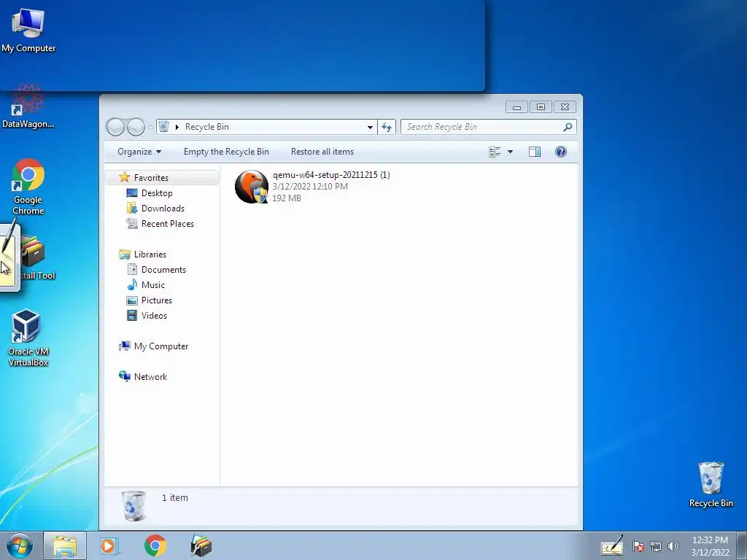The width and height of the screenshot is (747, 560).
Task: Click Recycle Bin address breadcrumb
Action: point(206,127)
